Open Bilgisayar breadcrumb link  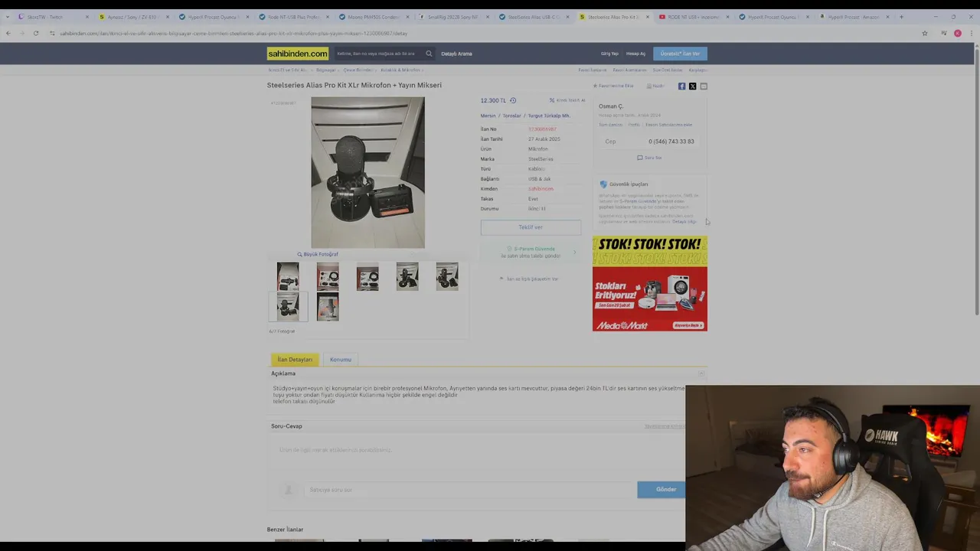326,70
